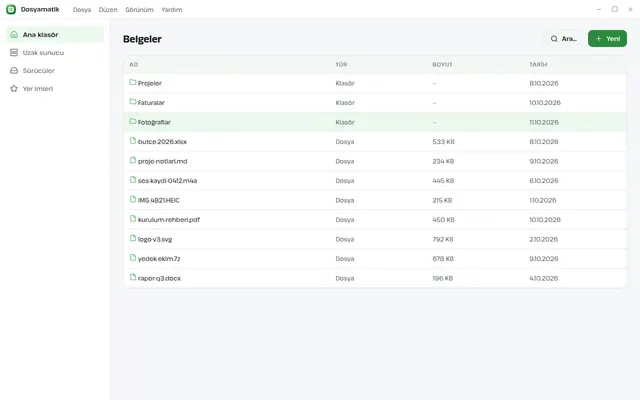Screen dimensions: 640x400
Task: Select the file name butce-2026.xlsx
Action: [162, 142]
